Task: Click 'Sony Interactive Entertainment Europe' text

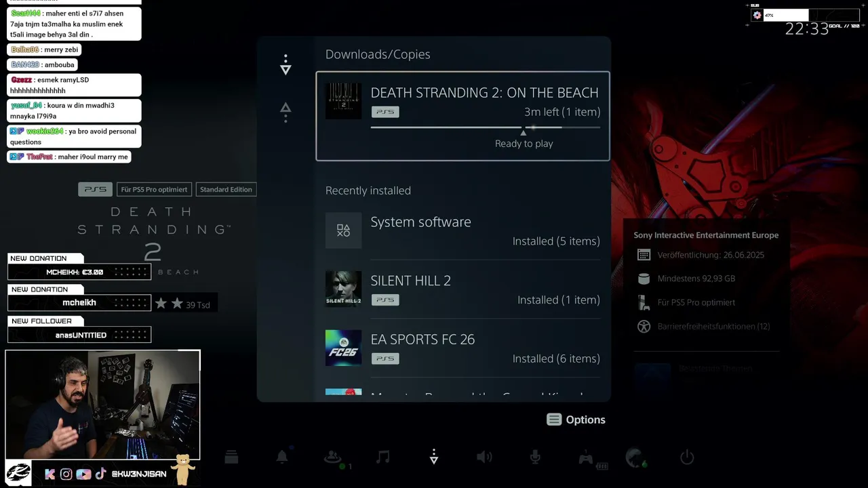Action: pyautogui.click(x=706, y=235)
